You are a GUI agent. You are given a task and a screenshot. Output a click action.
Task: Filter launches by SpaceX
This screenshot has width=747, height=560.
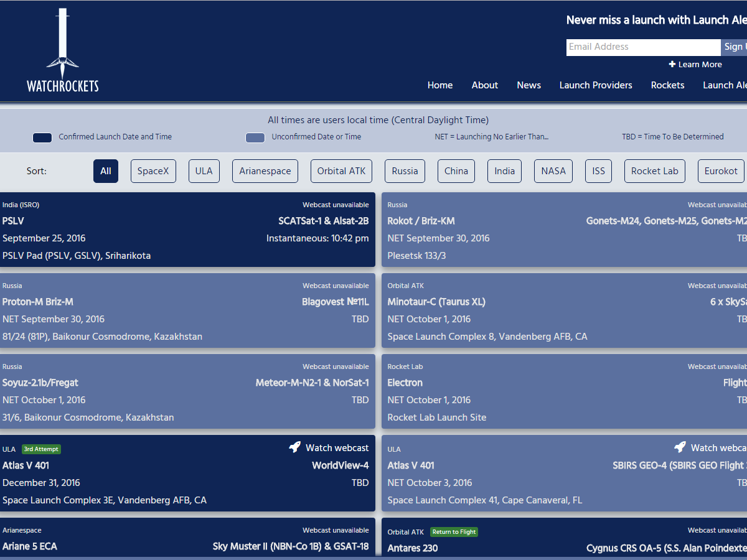tap(153, 171)
